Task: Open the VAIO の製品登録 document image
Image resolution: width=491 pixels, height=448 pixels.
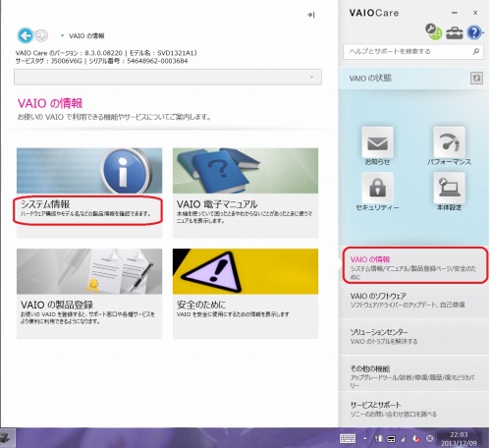Action: tap(89, 271)
